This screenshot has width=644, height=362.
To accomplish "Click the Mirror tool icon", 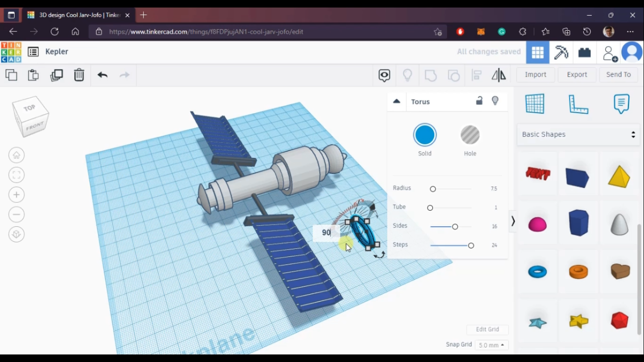I will click(x=499, y=75).
